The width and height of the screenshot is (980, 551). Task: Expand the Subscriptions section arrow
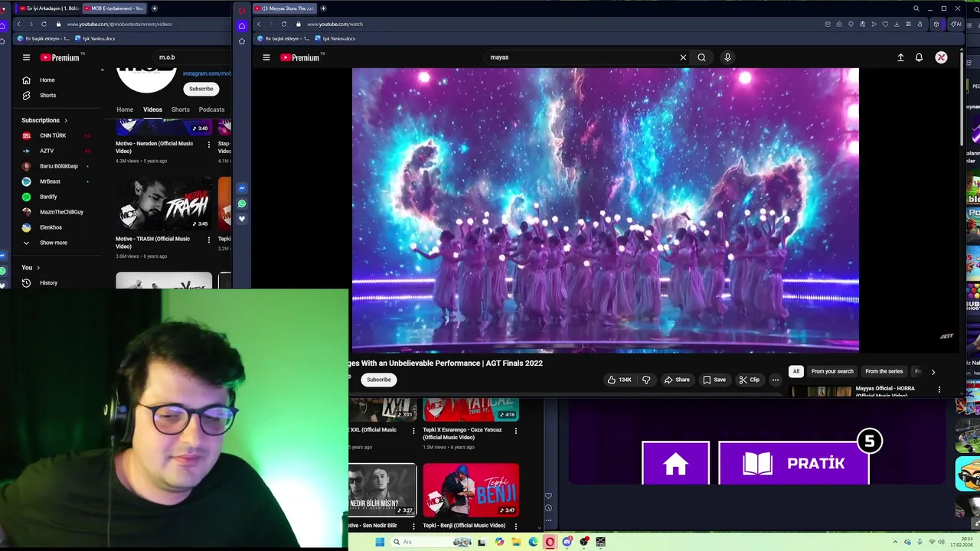point(66,120)
